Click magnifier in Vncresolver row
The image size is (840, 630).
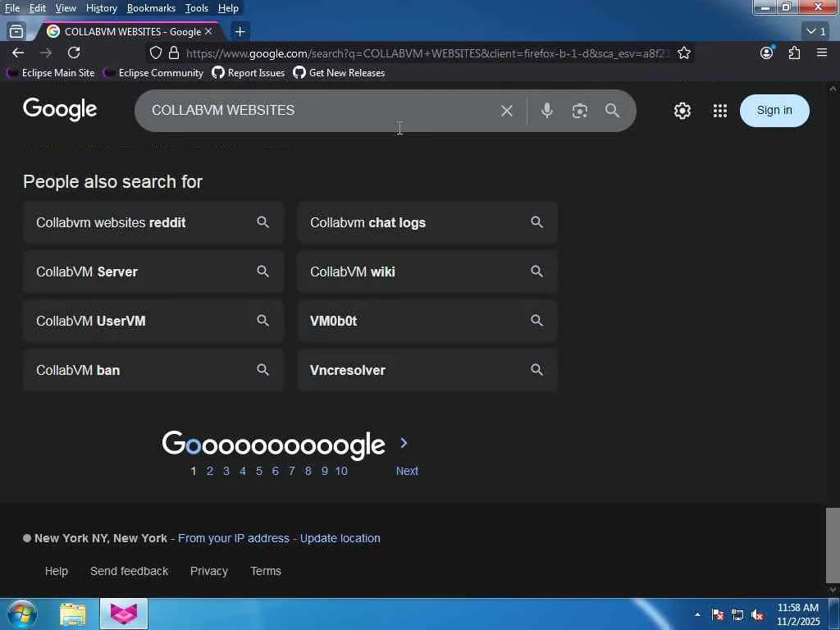536,370
